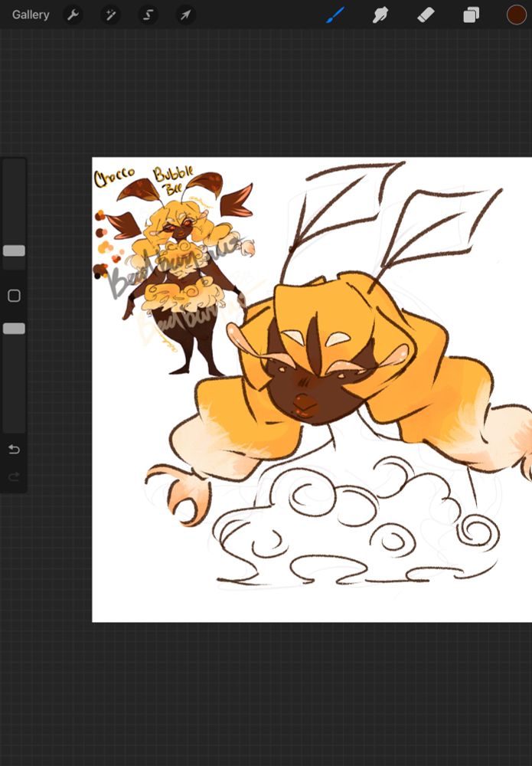532x766 pixels.
Task: Click the Chocco Bubble Bee reference image
Action: pyautogui.click(x=175, y=270)
